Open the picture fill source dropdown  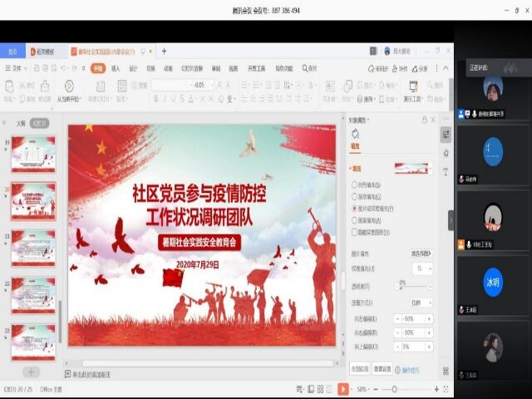420,253
